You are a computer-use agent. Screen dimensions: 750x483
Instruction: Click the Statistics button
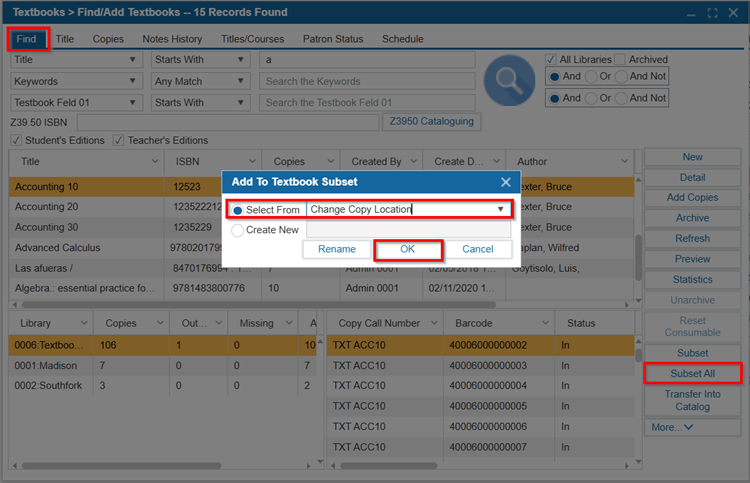tap(692, 280)
